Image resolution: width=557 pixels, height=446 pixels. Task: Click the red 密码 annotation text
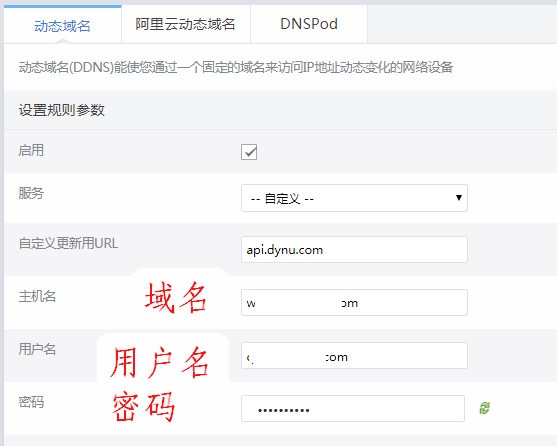tap(144, 406)
